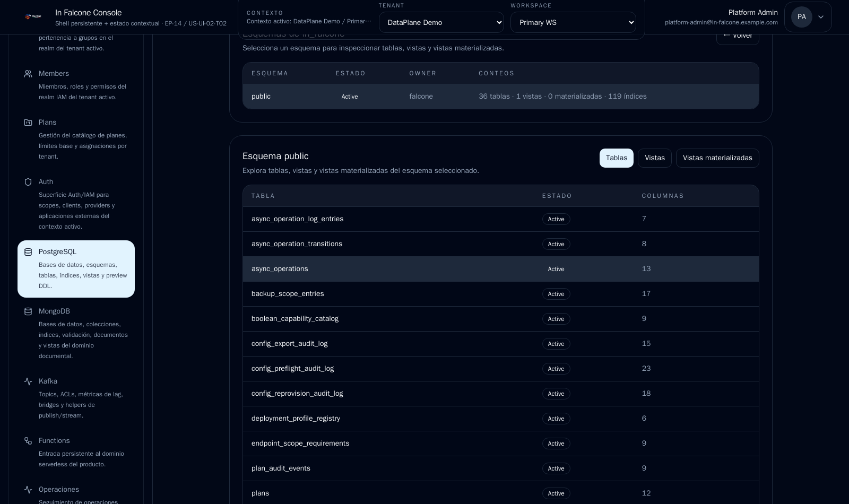Click the TABLA column header

(263, 196)
